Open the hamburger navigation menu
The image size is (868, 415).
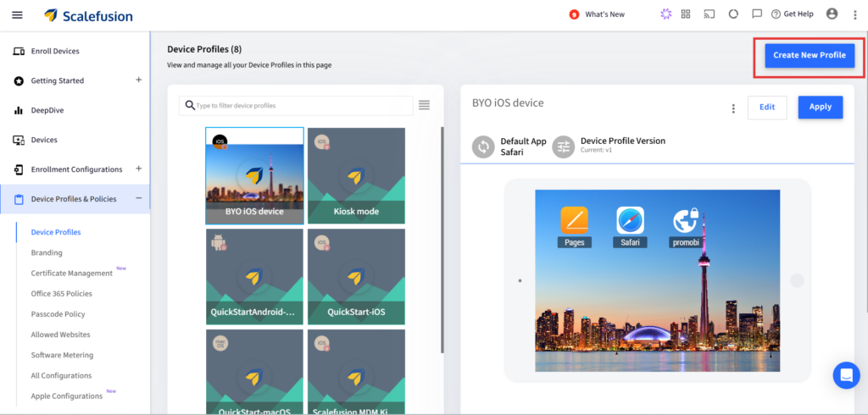pyautogui.click(x=17, y=15)
